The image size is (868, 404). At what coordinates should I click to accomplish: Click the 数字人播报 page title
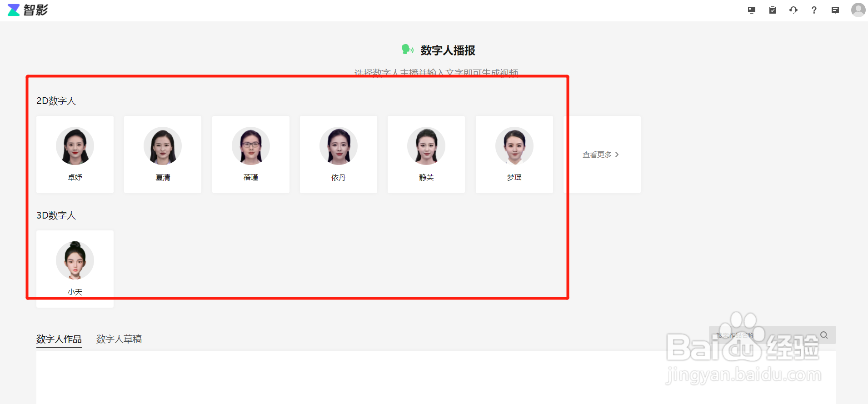coord(448,50)
